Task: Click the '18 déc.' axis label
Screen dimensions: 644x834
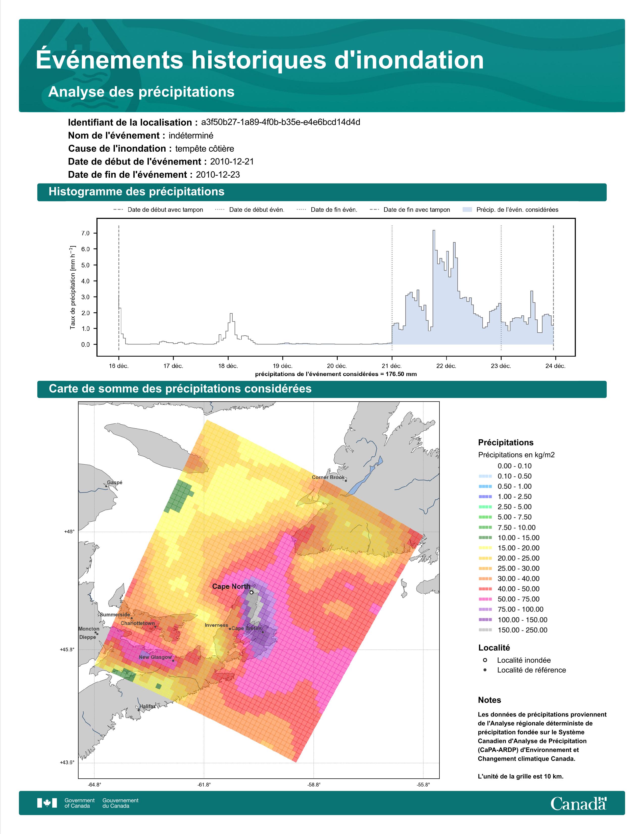Action: [228, 366]
